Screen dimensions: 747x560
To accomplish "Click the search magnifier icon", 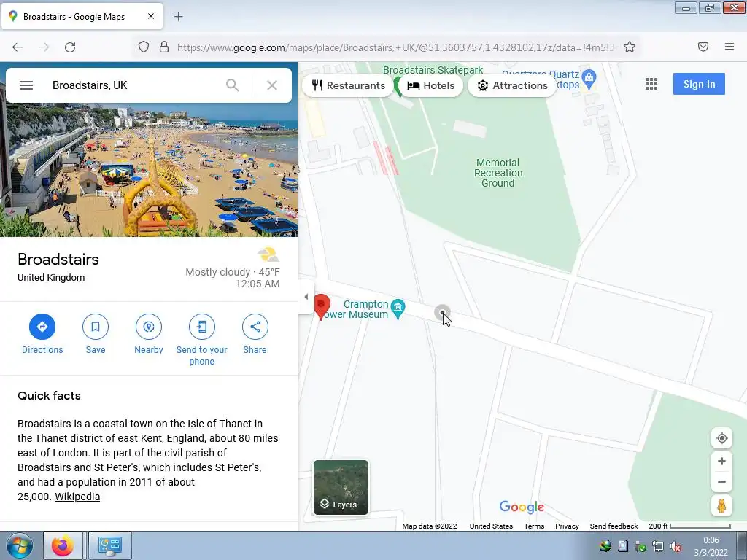I will coord(233,85).
